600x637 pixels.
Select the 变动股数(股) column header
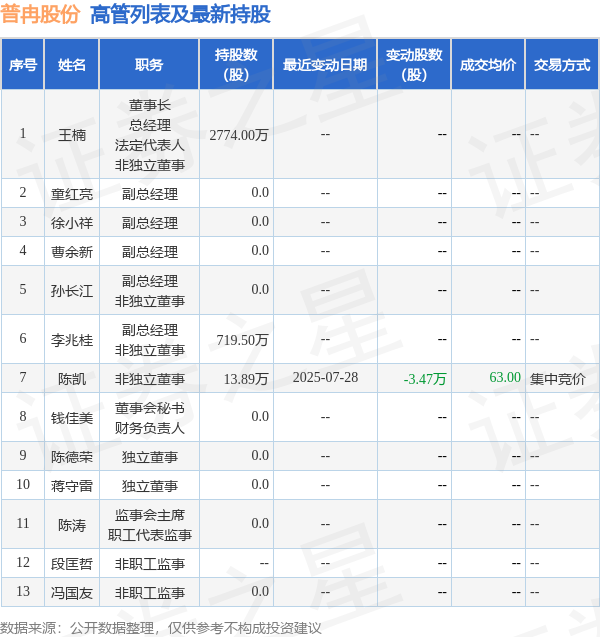[x=414, y=65]
